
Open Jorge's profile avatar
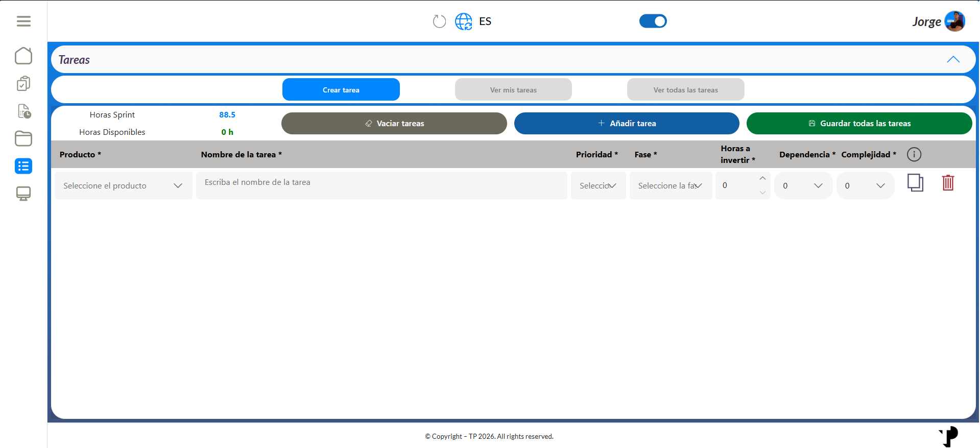[954, 21]
